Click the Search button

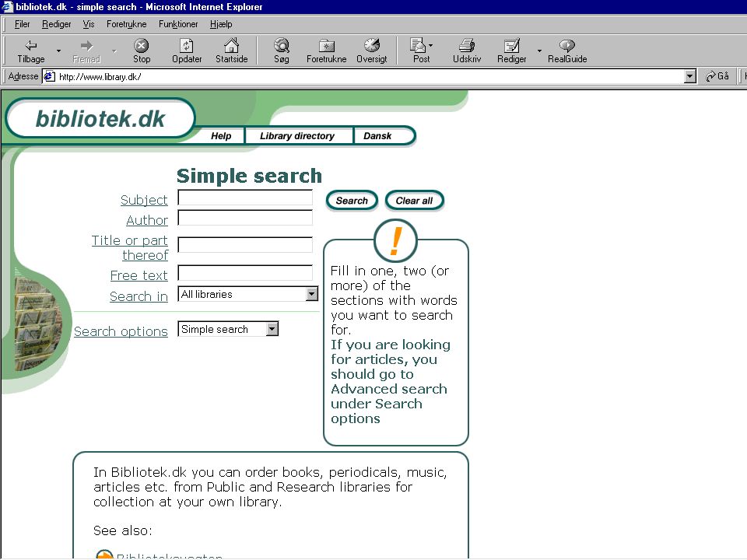[352, 201]
